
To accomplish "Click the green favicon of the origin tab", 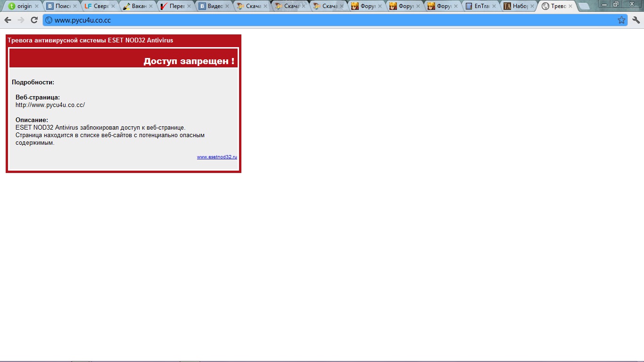I will click(x=12, y=7).
